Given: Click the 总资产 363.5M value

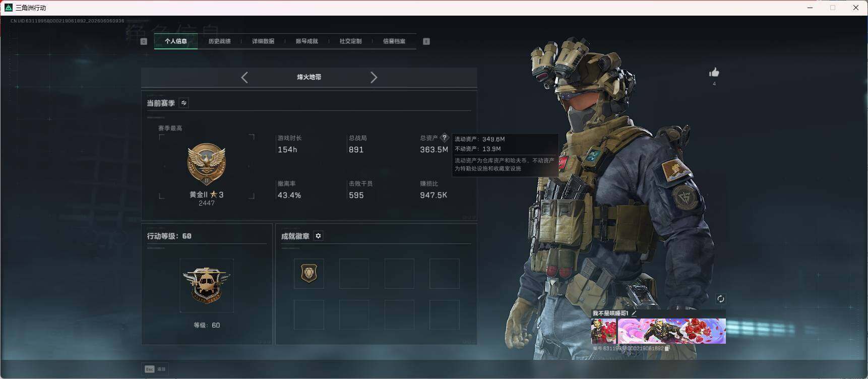Looking at the screenshot, I should point(434,150).
